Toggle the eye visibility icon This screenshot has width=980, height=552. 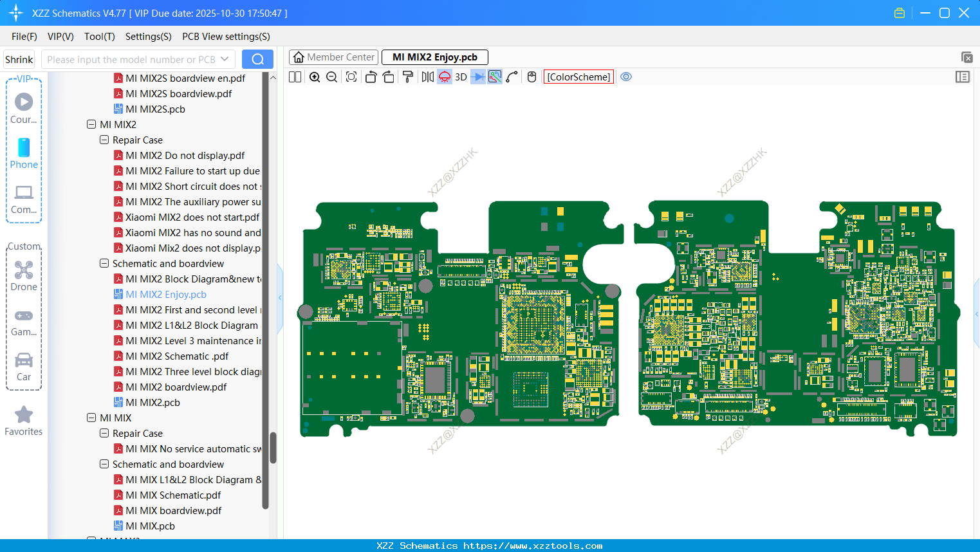[626, 77]
